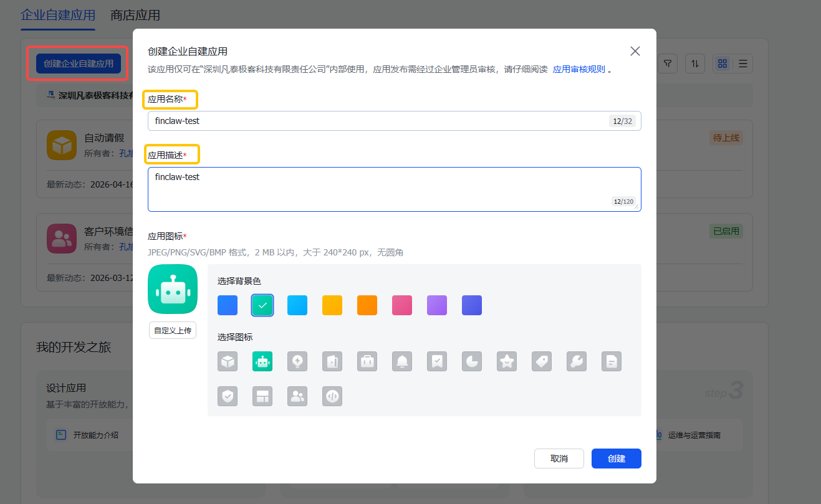Pick the sky blue background color
This screenshot has width=821, height=504.
click(297, 305)
